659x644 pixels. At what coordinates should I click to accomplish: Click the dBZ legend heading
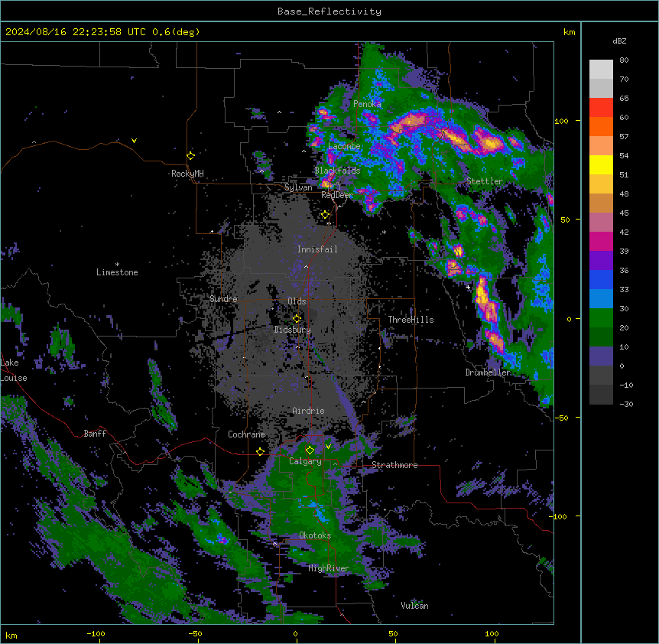[619, 41]
